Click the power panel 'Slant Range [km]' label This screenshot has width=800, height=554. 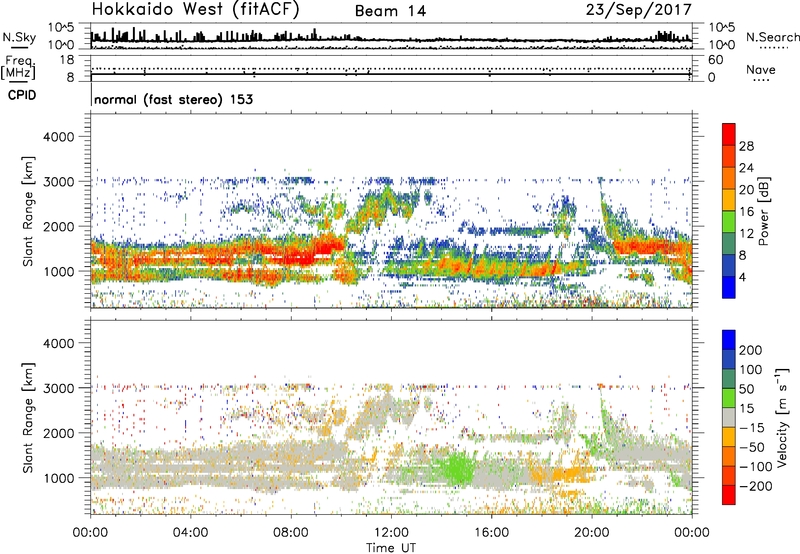pyautogui.click(x=28, y=211)
